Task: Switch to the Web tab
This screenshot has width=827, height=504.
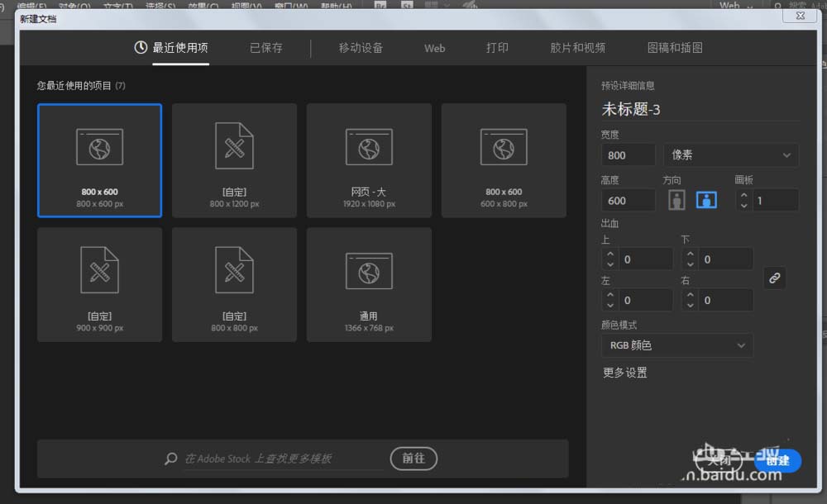Action: pyautogui.click(x=435, y=48)
